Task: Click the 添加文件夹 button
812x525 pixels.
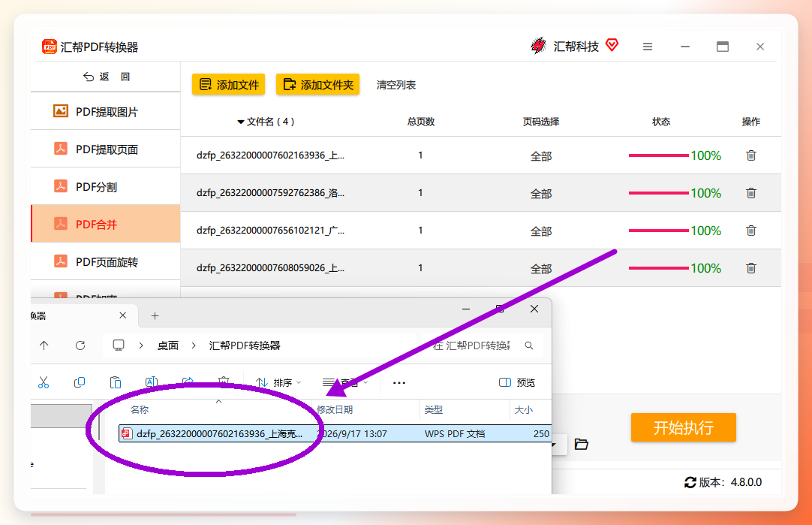Action: pyautogui.click(x=317, y=84)
